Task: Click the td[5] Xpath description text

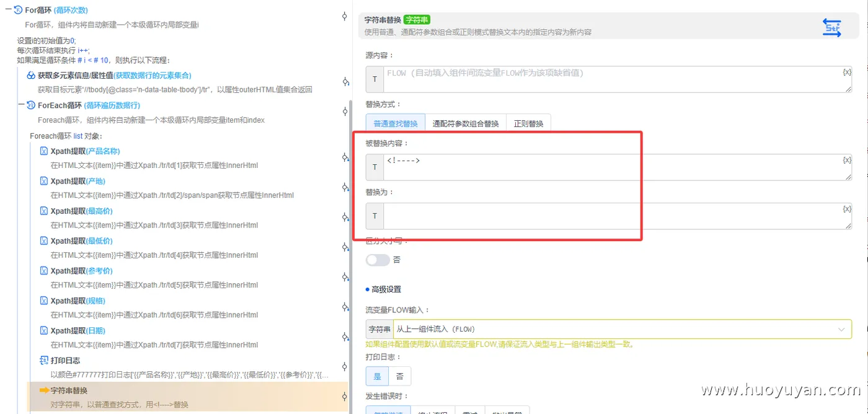Action: (x=154, y=285)
